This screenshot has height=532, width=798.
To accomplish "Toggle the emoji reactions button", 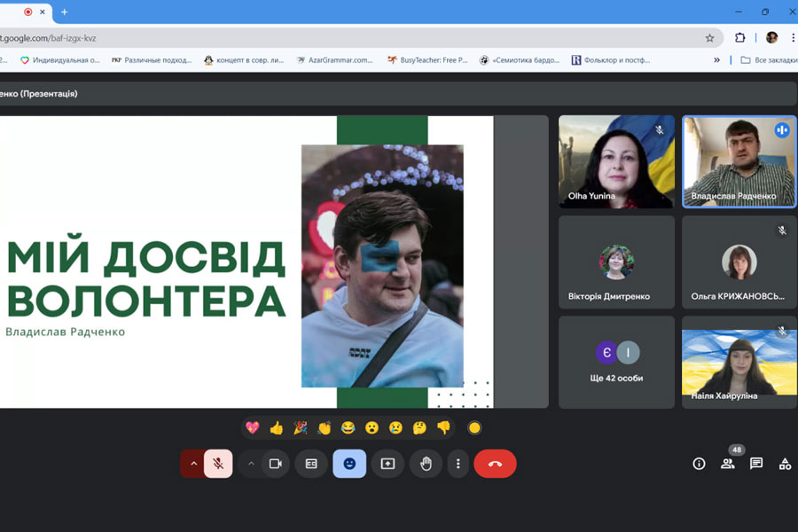I will click(x=349, y=464).
